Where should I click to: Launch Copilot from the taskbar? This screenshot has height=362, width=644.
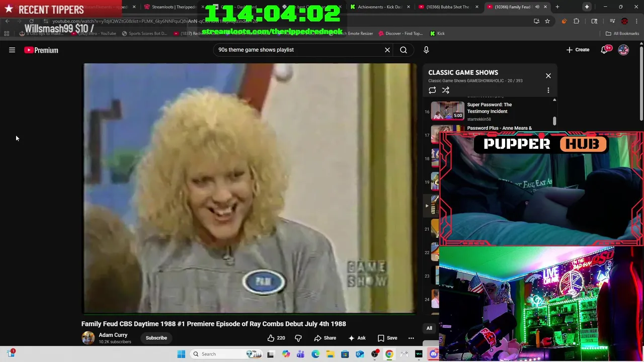point(286,354)
